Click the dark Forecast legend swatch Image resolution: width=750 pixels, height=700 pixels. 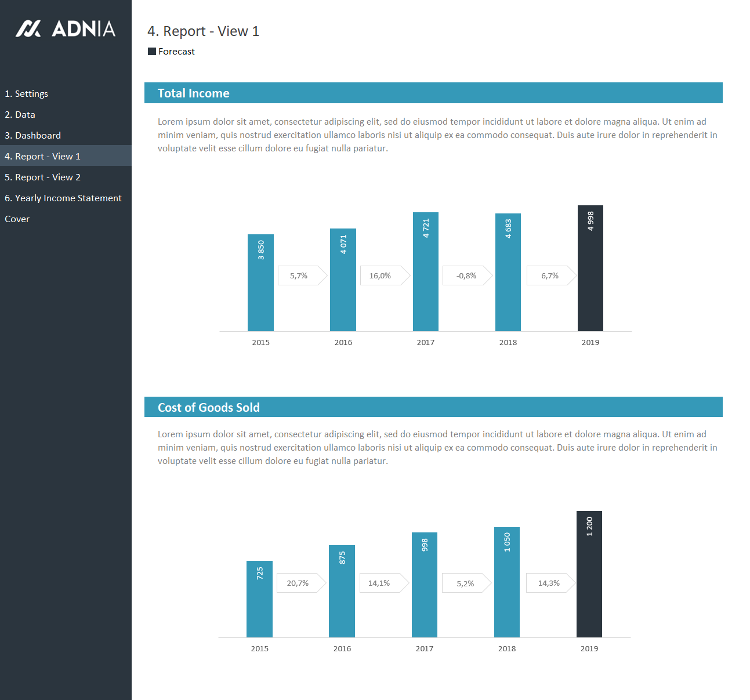point(152,52)
